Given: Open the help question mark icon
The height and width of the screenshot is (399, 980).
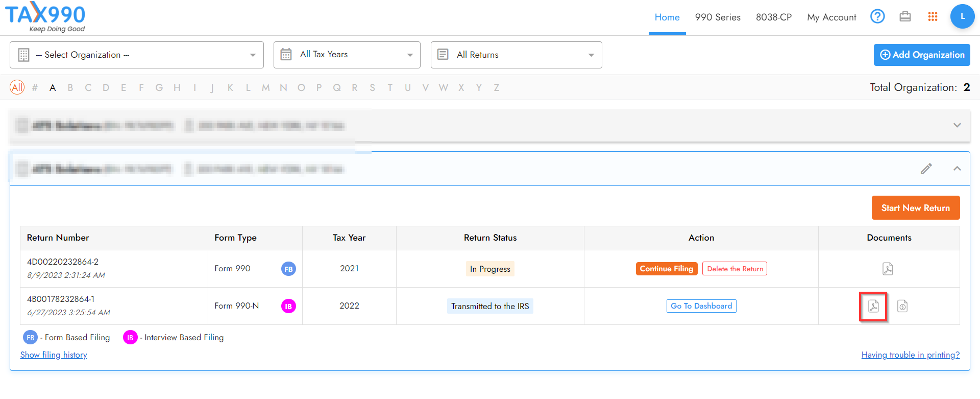Looking at the screenshot, I should click(877, 17).
